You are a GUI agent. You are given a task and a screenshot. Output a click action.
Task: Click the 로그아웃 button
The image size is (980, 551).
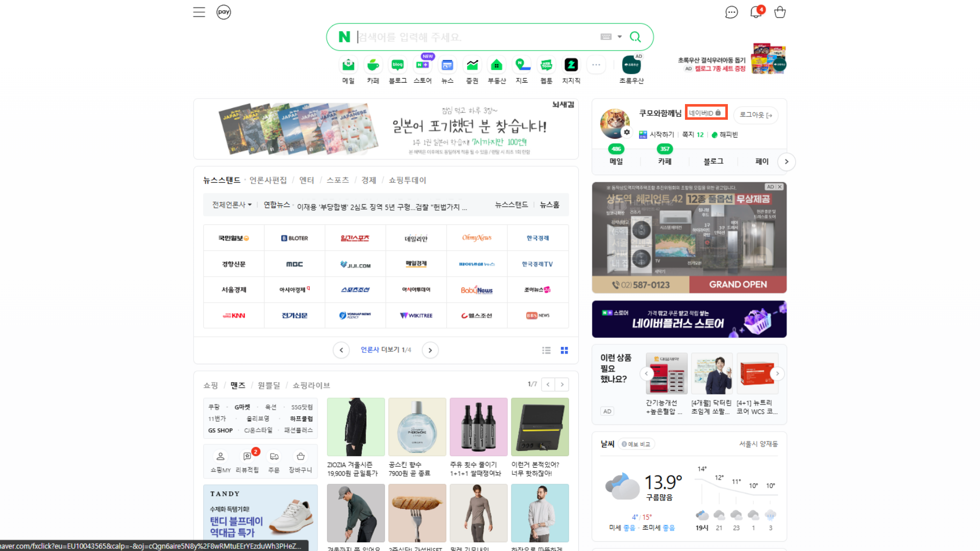pyautogui.click(x=755, y=115)
